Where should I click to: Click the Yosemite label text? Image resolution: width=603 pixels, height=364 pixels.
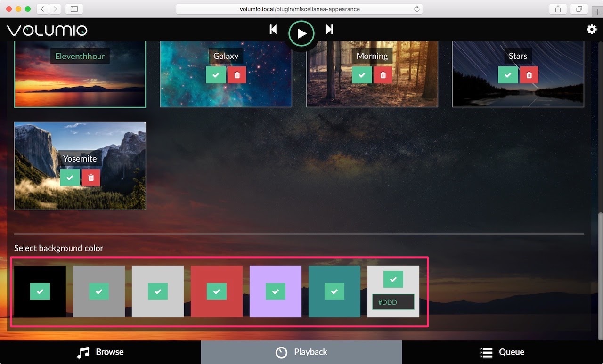tap(80, 159)
